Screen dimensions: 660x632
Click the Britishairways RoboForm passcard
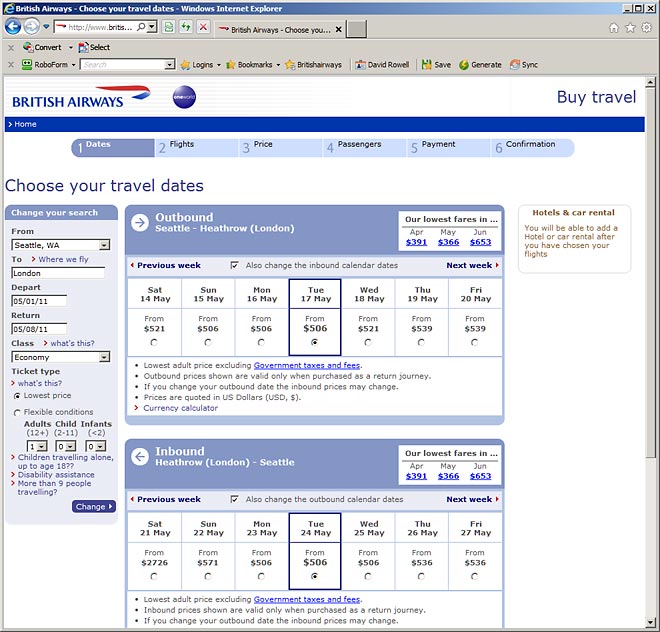coord(313,65)
